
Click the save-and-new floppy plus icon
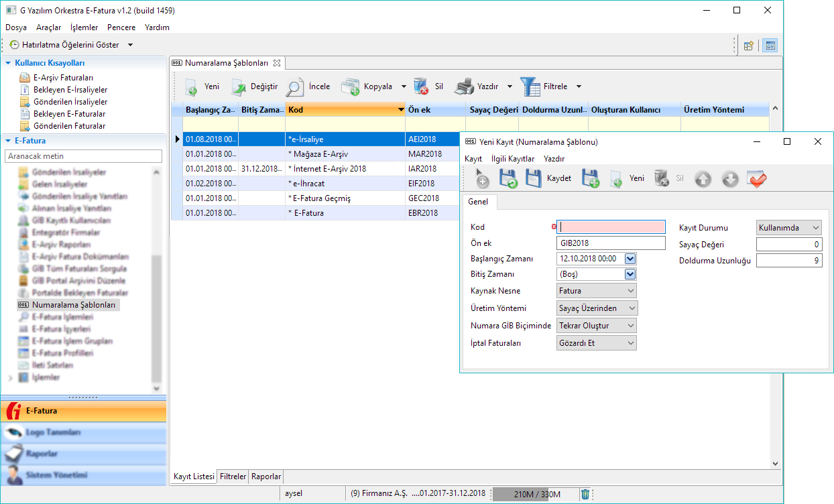pyautogui.click(x=590, y=179)
